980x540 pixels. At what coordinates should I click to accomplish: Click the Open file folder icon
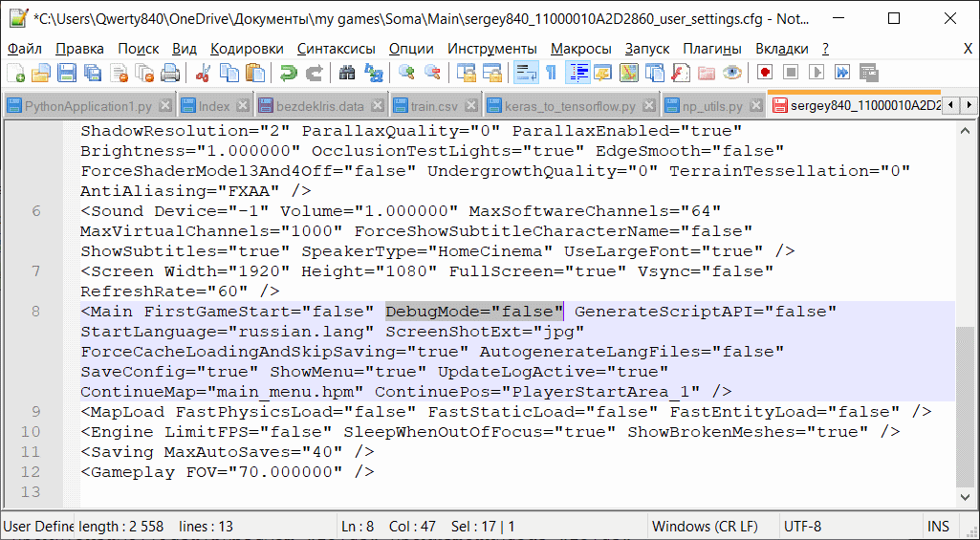coord(41,74)
